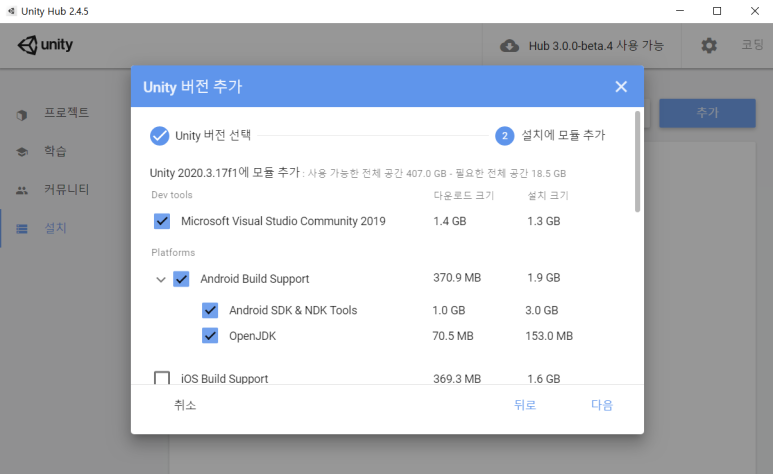773x474 pixels.
Task: Click the 설치에 모듈 추가 step label
Action: coord(563,135)
